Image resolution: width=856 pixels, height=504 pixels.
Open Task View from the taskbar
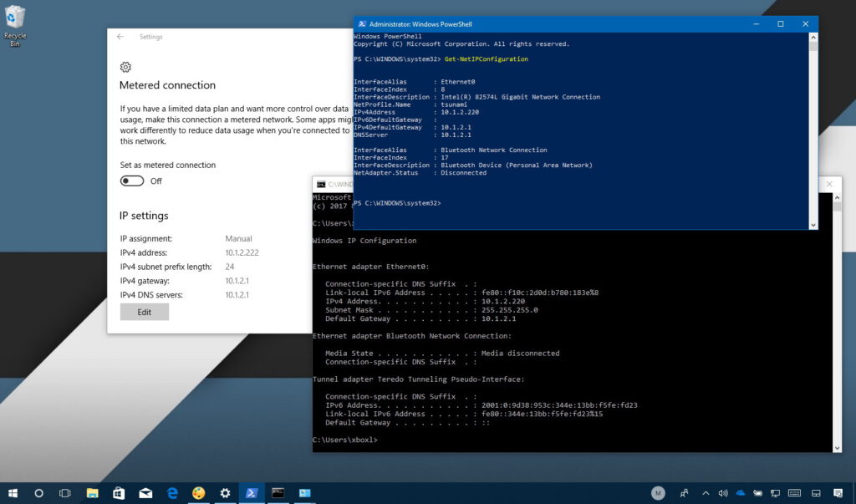coord(64,493)
